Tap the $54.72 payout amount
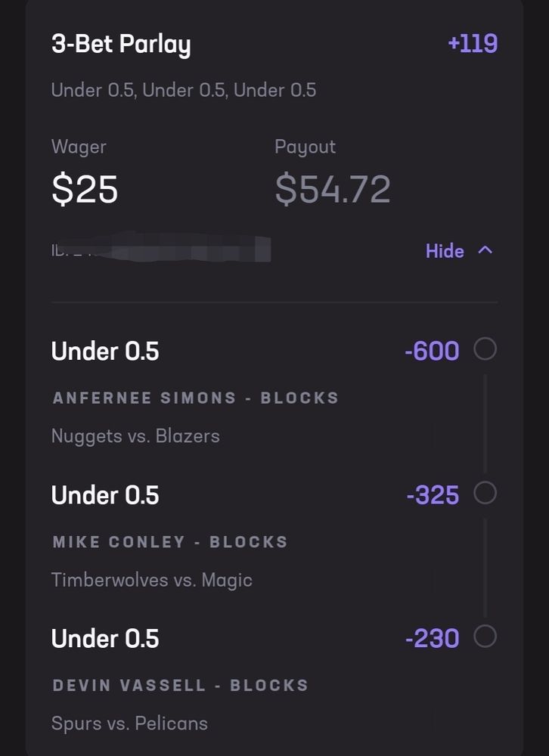549x756 pixels. (333, 189)
